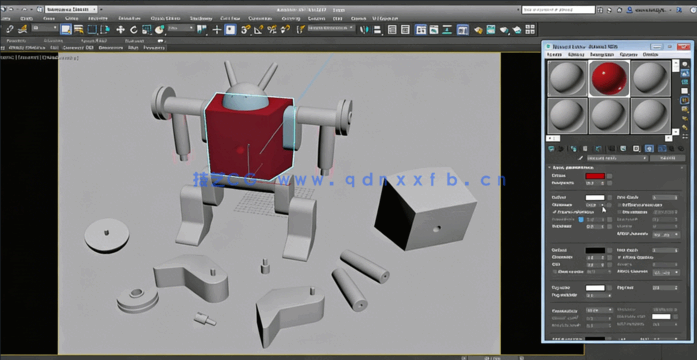Toggle the Percent Snap button
This screenshot has width=697, height=360.
tap(272, 30)
